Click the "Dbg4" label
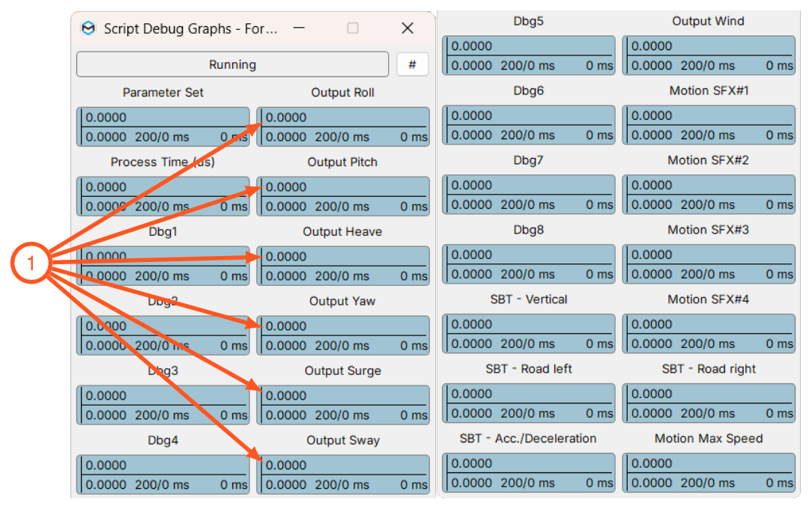Screen dimensions: 812x509 [163, 441]
